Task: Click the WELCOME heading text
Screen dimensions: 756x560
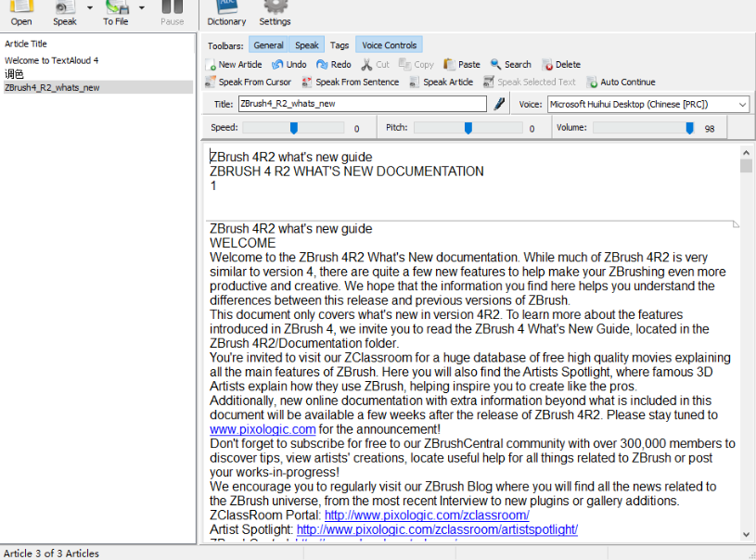Action: click(242, 242)
